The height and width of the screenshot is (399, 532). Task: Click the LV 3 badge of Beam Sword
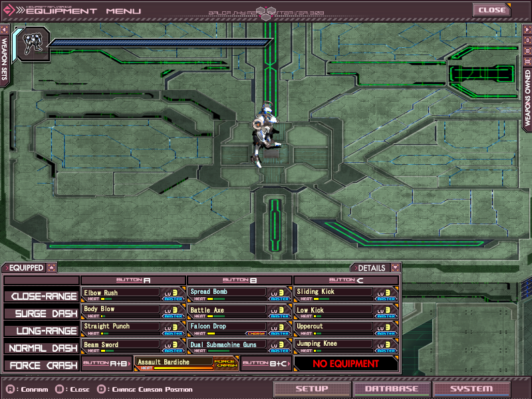172,344
